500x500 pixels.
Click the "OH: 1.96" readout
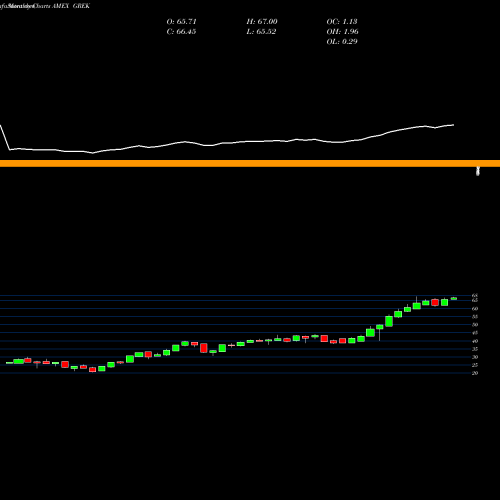point(342,32)
